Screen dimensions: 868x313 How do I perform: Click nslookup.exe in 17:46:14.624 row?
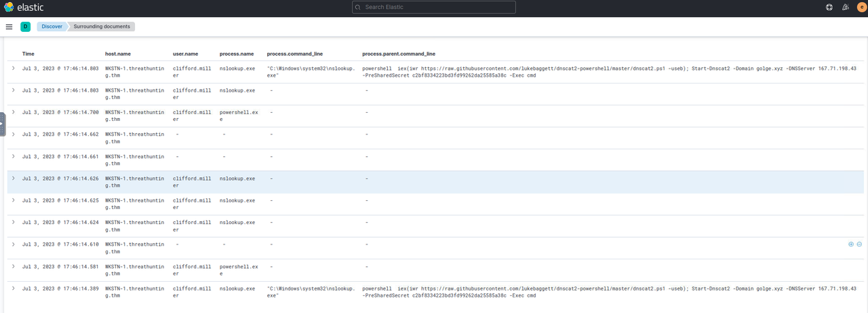pos(237,223)
